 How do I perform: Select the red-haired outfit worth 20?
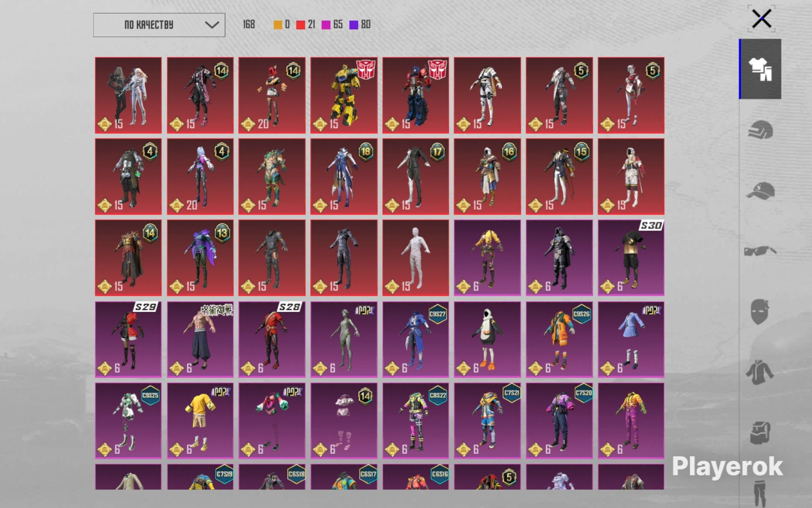point(272,96)
